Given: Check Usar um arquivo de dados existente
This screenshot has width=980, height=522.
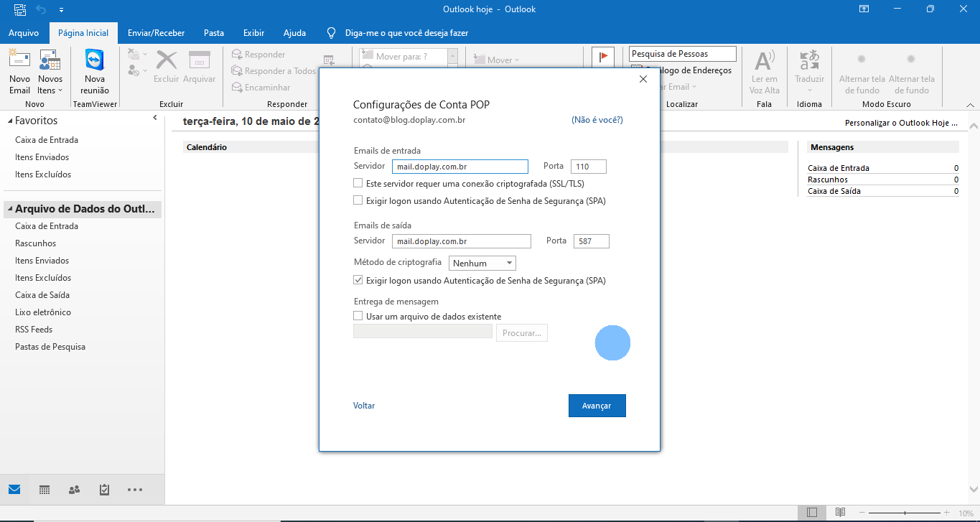Looking at the screenshot, I should coord(358,317).
